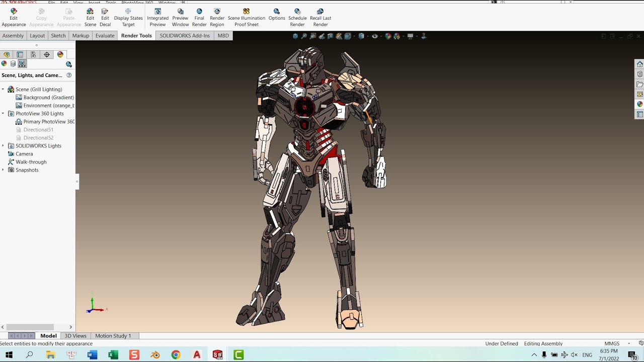Open File Explorer from the taskbar
The height and width of the screenshot is (362, 644).
point(50,355)
